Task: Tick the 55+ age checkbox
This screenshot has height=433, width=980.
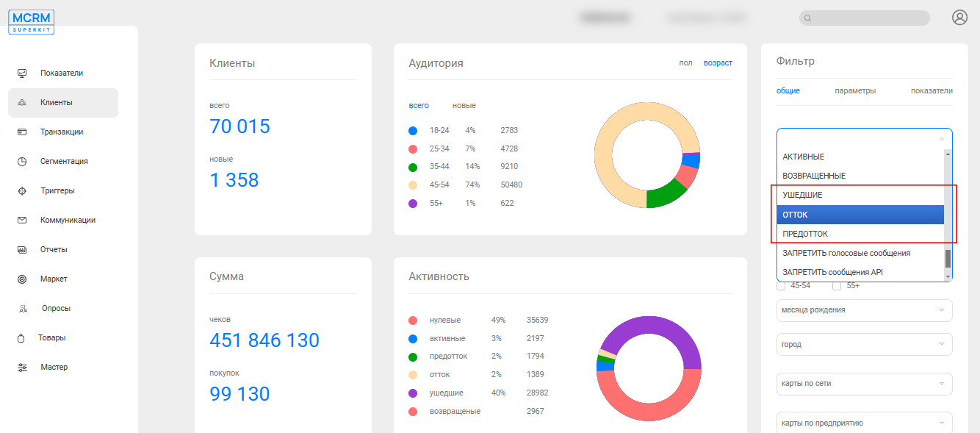Action: tap(837, 286)
